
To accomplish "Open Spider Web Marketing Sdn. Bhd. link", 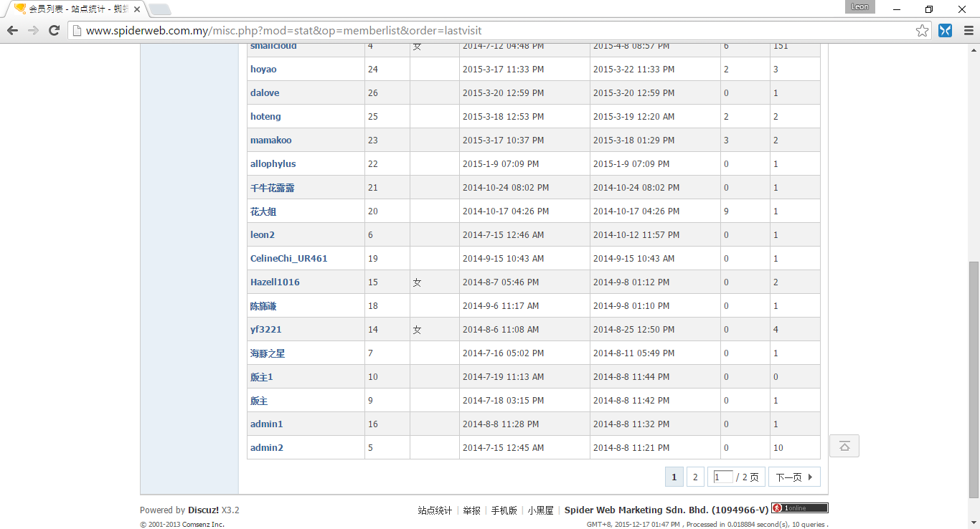I will point(666,510).
